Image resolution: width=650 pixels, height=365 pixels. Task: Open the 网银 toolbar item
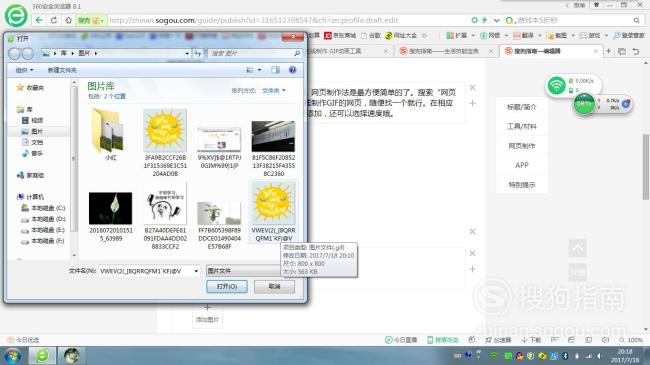tap(490, 36)
